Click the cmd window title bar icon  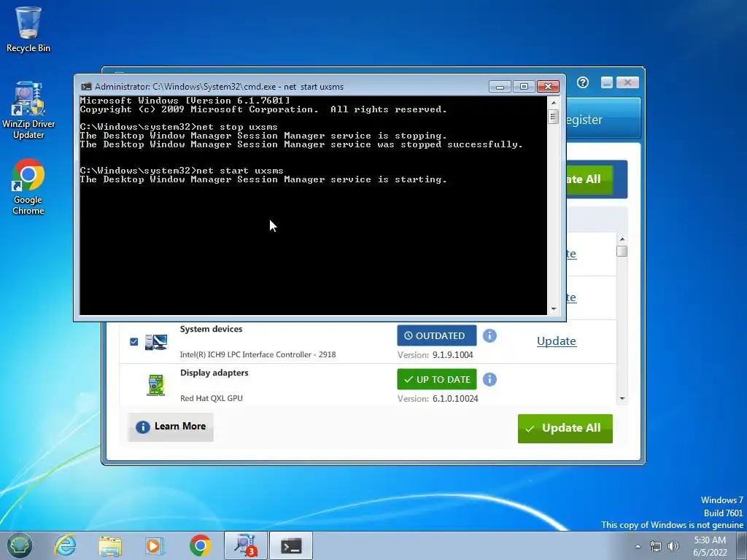[86, 87]
